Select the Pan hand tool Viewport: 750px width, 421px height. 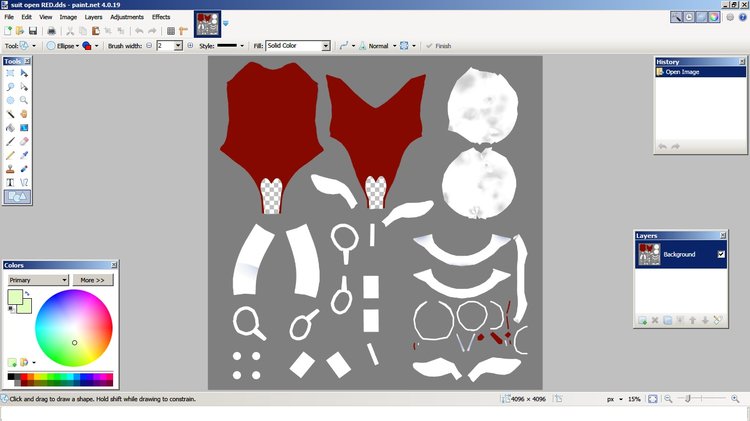tap(24, 114)
